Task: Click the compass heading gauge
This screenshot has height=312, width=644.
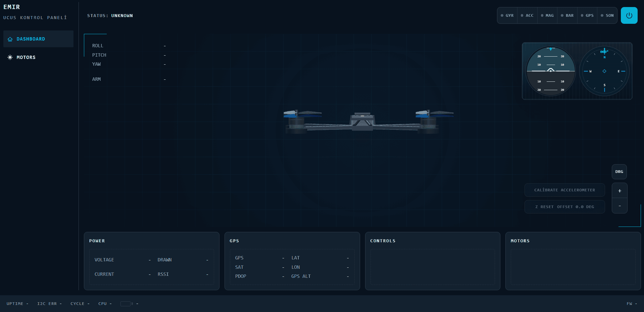Action: [x=604, y=71]
